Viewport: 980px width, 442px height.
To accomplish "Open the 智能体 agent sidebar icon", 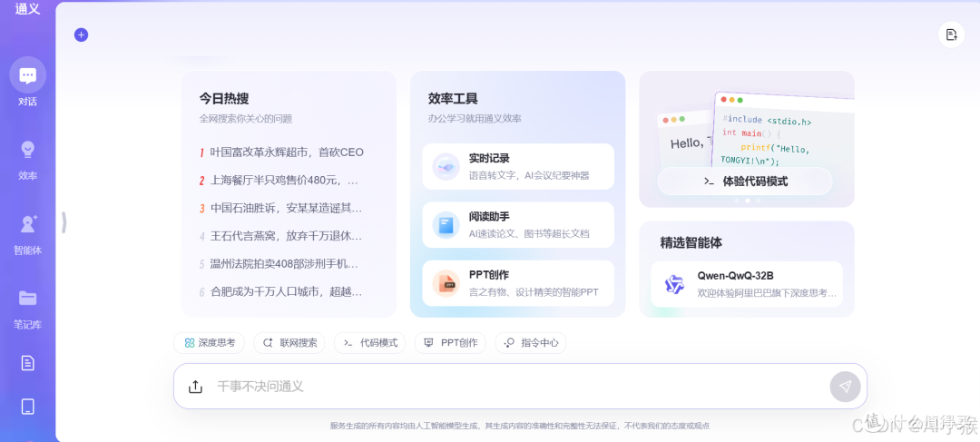I will click(27, 224).
